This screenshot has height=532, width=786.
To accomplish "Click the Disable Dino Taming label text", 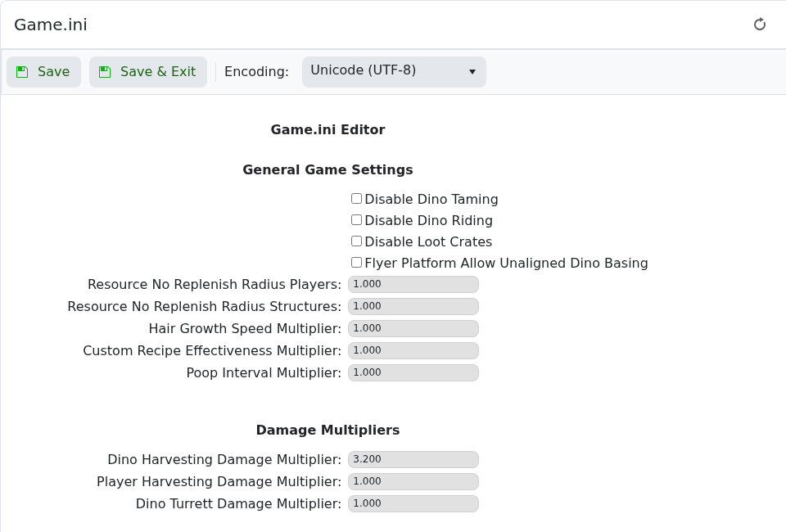I will [431, 200].
